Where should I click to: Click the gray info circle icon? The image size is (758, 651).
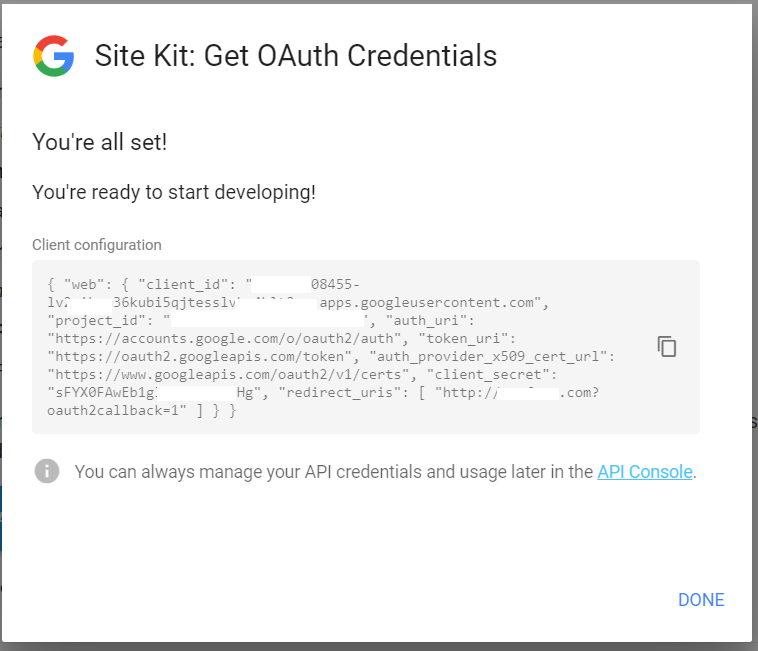[x=46, y=471]
